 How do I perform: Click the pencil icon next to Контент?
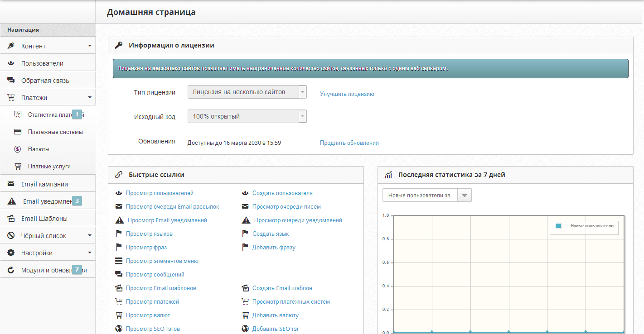click(x=11, y=46)
